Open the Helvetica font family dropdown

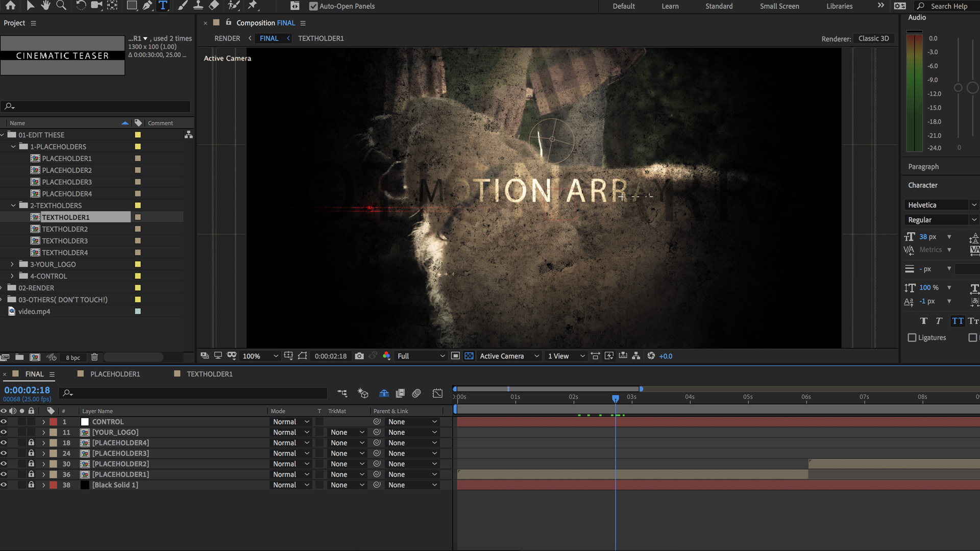point(974,204)
